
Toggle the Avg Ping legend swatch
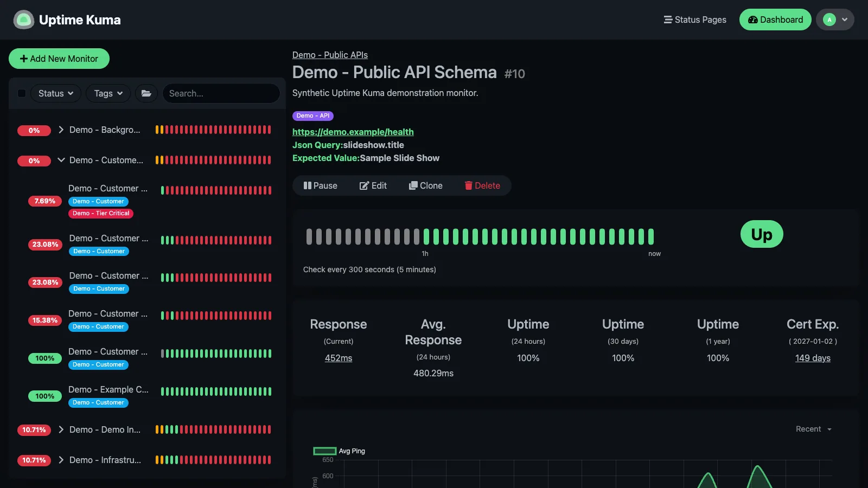(x=325, y=451)
